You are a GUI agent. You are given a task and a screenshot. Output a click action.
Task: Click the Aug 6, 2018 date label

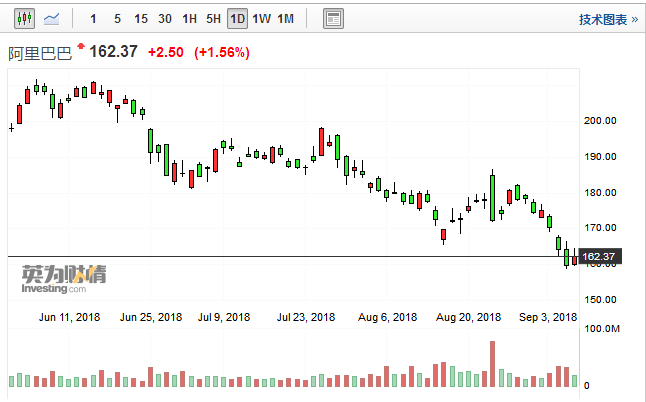[387, 317]
